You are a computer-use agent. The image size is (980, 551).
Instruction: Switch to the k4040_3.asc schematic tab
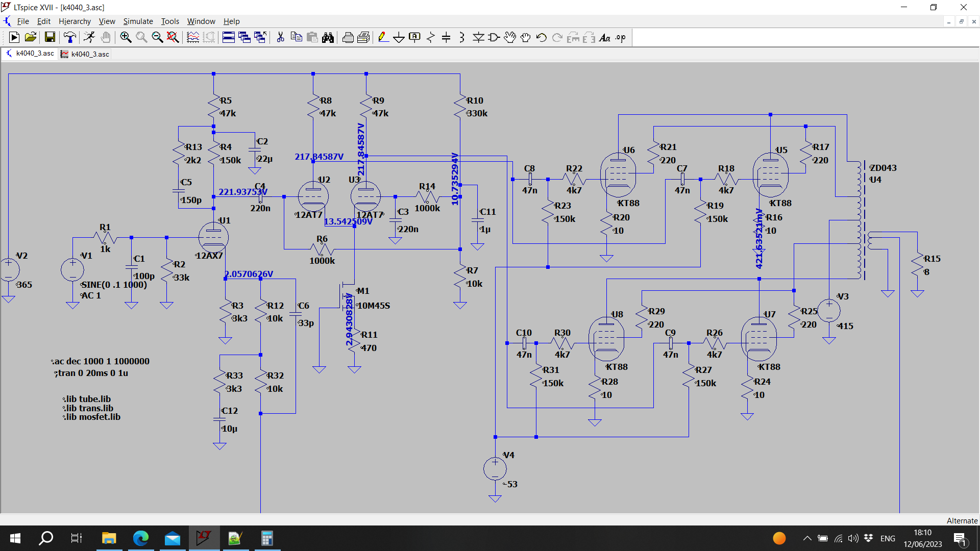click(x=30, y=54)
